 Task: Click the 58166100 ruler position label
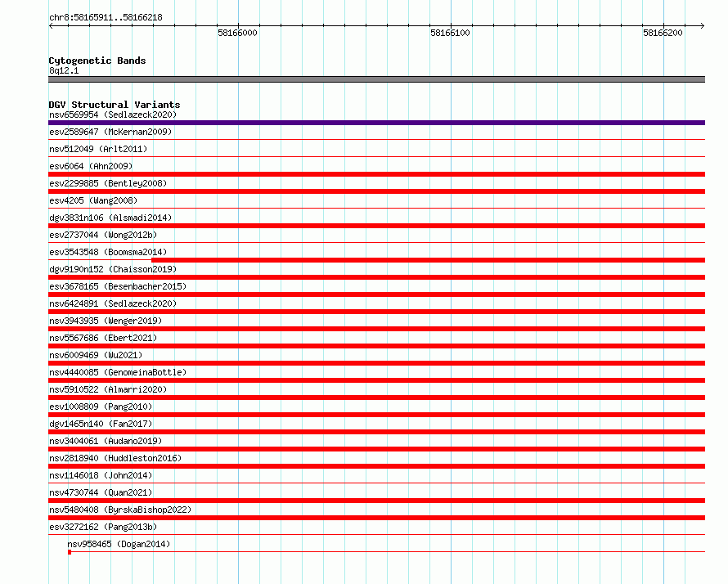tap(450, 33)
